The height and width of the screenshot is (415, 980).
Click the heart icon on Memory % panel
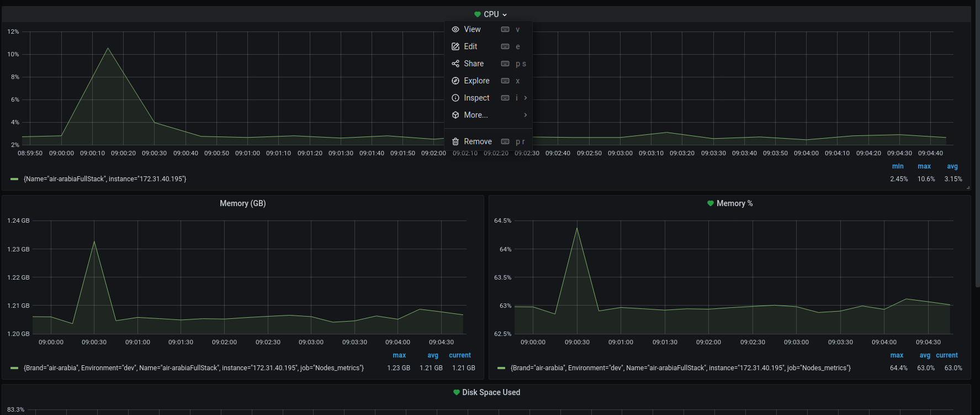(x=711, y=203)
